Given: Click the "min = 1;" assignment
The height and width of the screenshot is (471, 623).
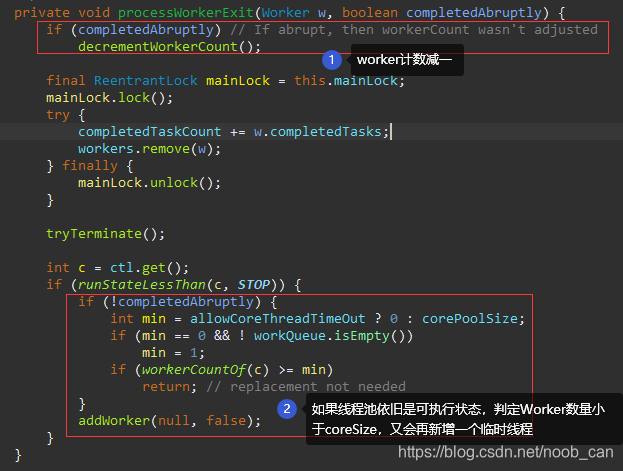Looking at the screenshot, I should point(174,353).
